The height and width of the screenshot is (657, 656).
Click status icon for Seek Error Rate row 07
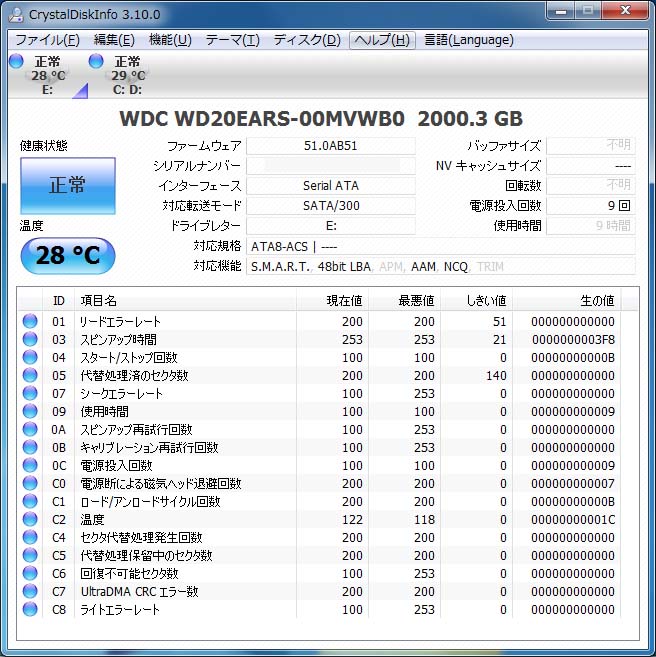pos(30,393)
